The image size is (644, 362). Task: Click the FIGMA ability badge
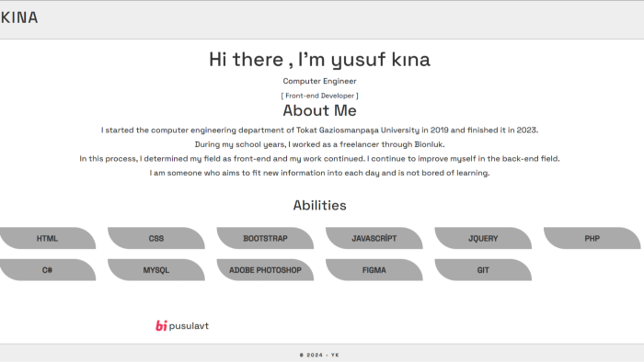[x=374, y=270]
